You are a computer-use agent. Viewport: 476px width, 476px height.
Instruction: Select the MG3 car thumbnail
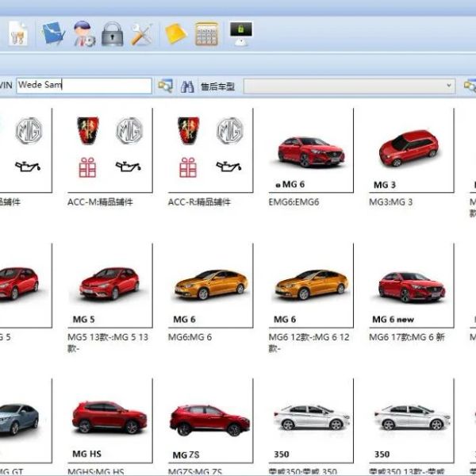411,150
